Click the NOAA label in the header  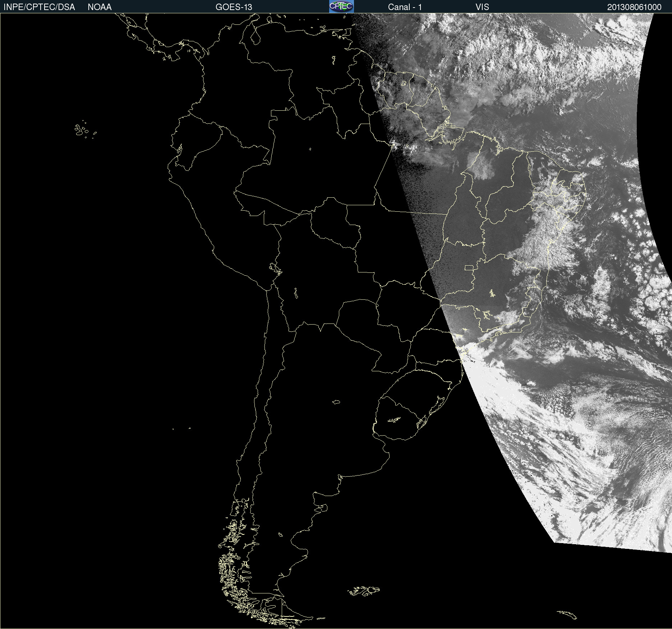[100, 7]
